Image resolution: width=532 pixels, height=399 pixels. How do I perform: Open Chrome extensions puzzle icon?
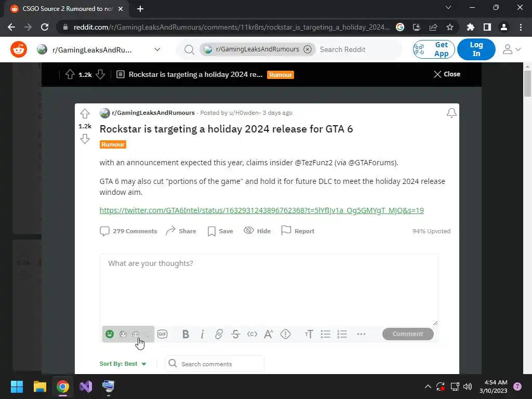[471, 27]
